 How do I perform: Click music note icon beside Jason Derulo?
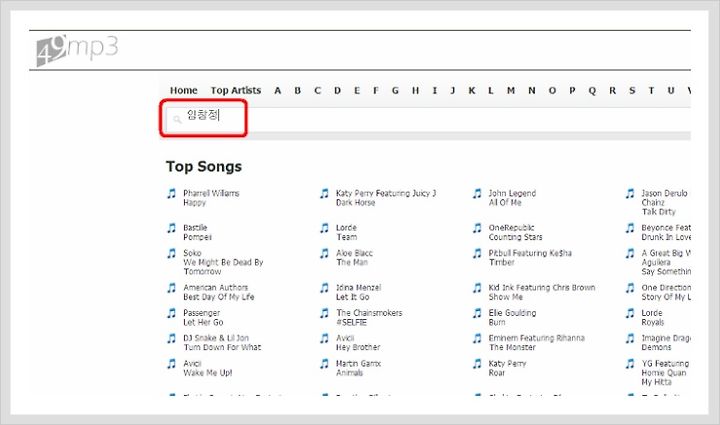[630, 193]
